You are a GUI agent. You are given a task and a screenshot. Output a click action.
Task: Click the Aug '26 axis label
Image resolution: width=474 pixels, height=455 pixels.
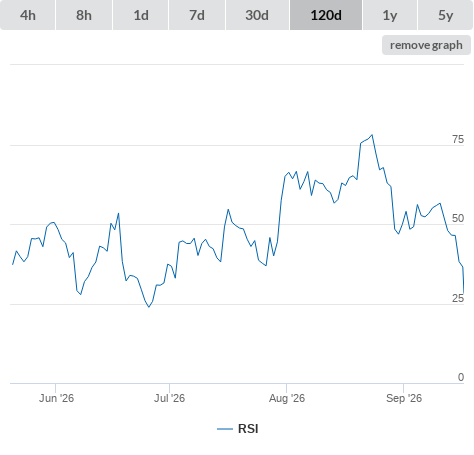(287, 398)
